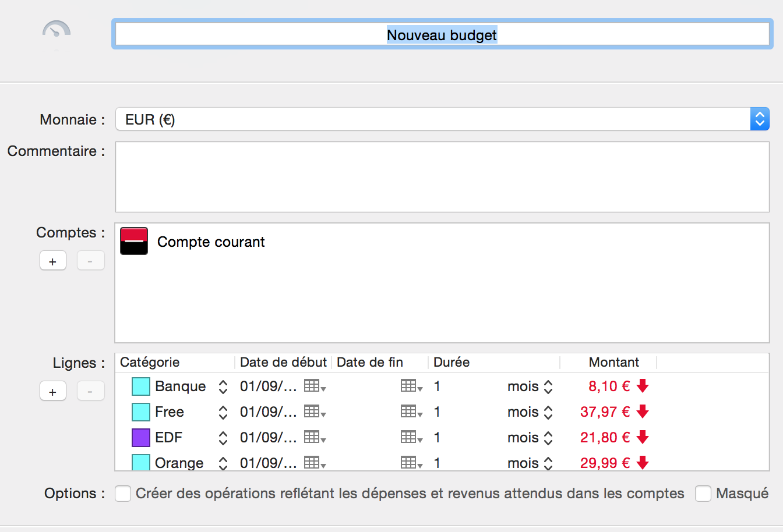Open category chooser for Banque row
This screenshot has height=532, width=783.
223,386
